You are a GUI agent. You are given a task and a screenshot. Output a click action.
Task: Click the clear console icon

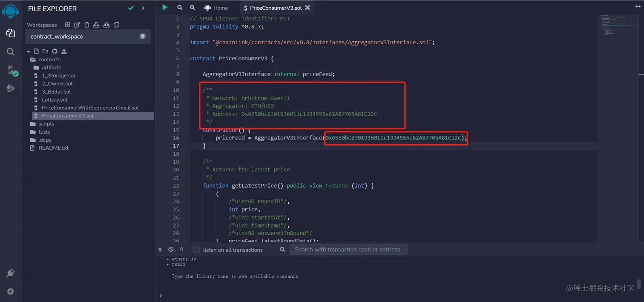[x=171, y=250]
